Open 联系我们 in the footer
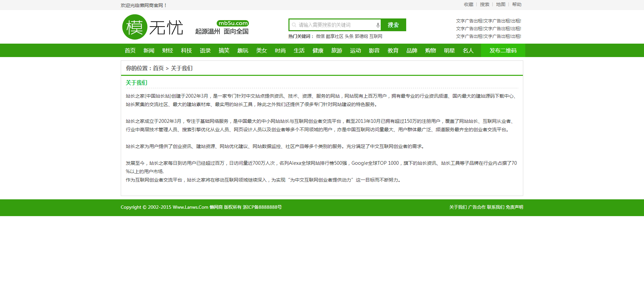Screen dimensions: 644x299 point(495,207)
